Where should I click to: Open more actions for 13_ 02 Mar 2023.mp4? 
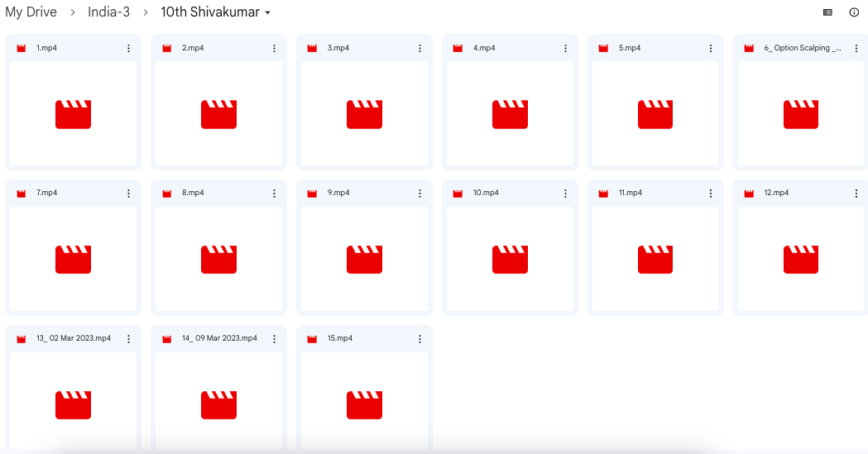coord(128,338)
